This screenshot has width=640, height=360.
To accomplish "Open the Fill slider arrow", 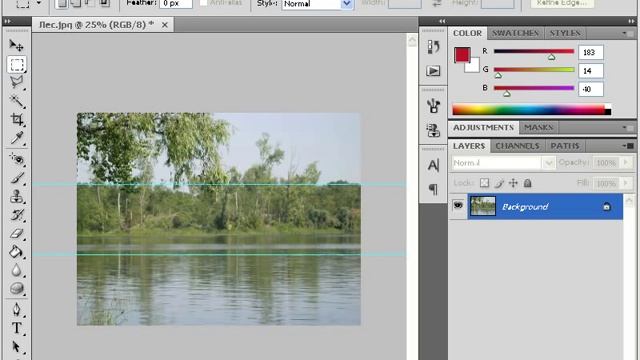I will point(626,183).
